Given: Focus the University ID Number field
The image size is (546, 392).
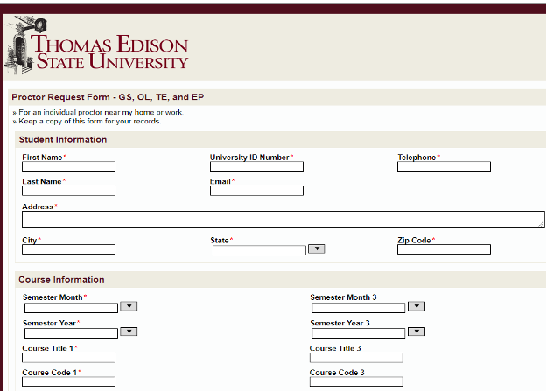Looking at the screenshot, I should click(256, 166).
